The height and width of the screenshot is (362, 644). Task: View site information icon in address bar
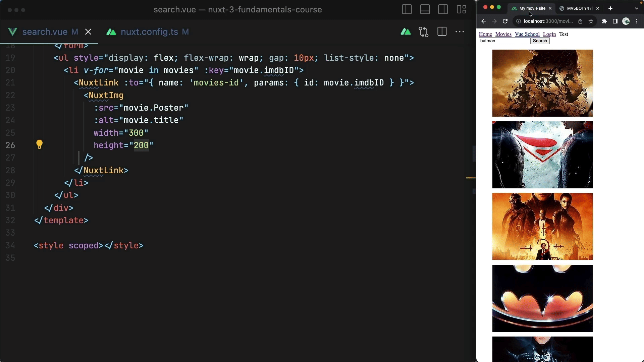click(x=518, y=21)
